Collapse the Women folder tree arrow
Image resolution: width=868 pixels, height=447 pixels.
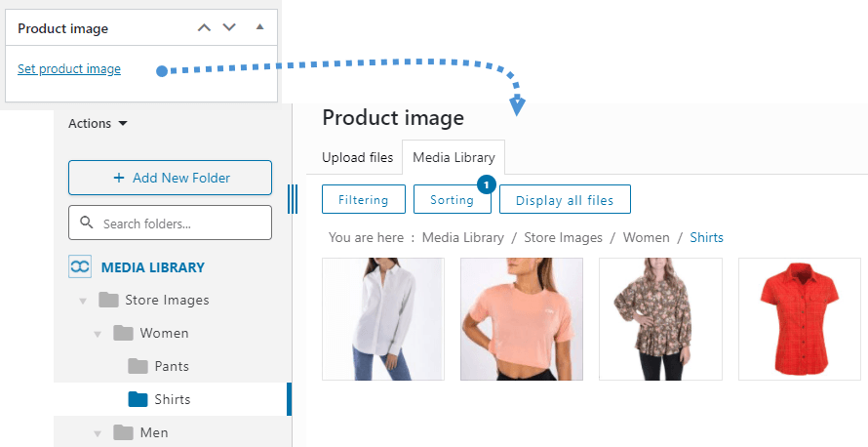98,334
